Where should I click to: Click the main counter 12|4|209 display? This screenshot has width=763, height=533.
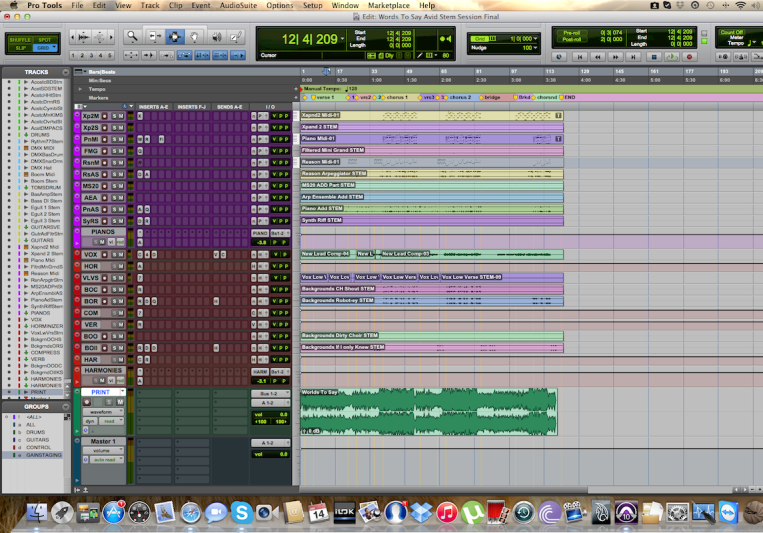pos(309,39)
